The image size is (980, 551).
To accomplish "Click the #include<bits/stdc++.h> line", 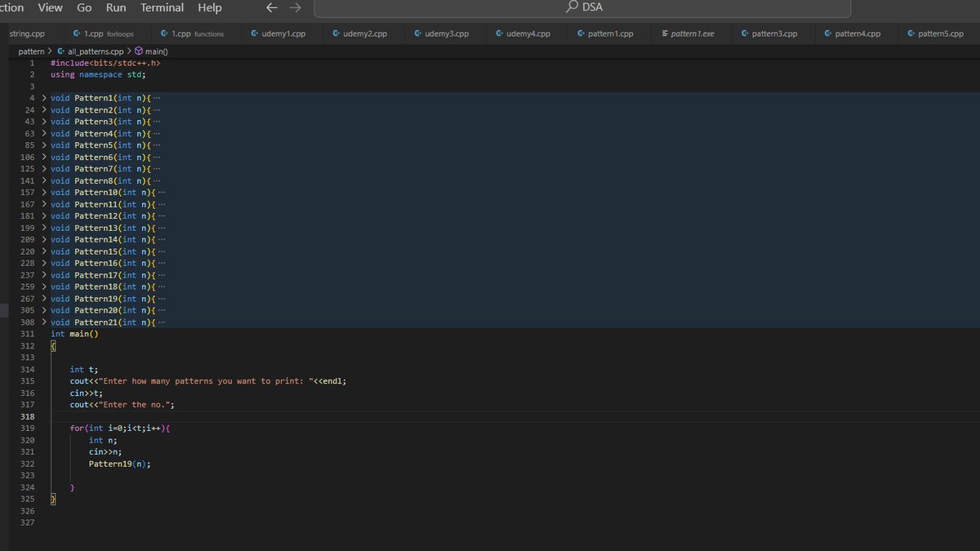I will point(105,63).
